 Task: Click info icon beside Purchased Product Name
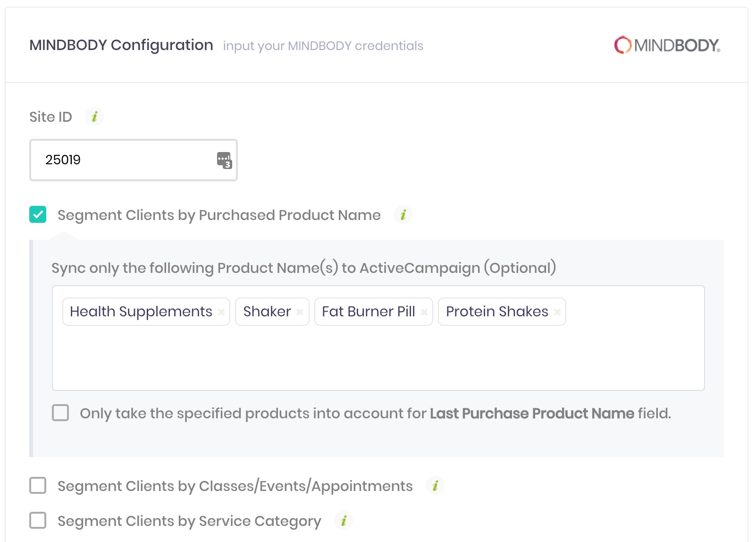[403, 215]
